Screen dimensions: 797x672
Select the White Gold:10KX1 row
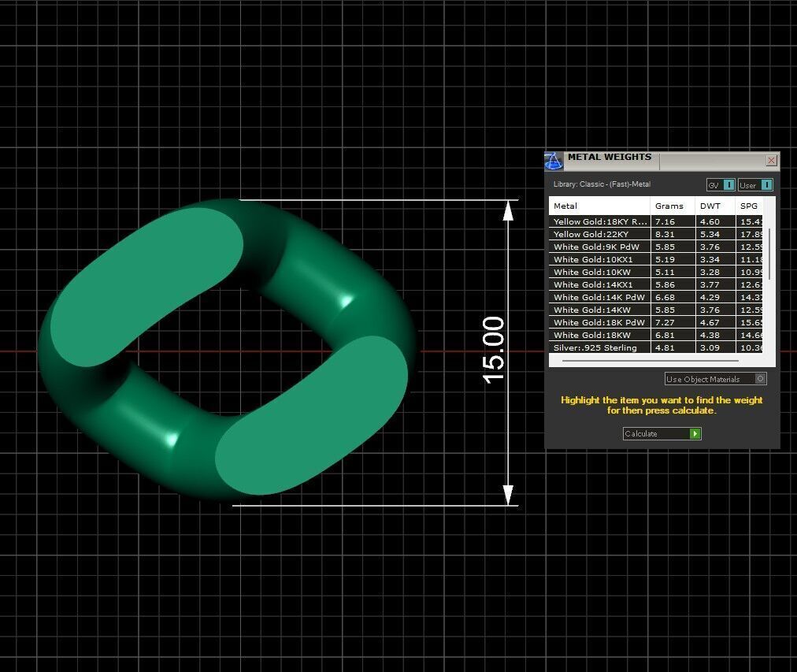[656, 259]
